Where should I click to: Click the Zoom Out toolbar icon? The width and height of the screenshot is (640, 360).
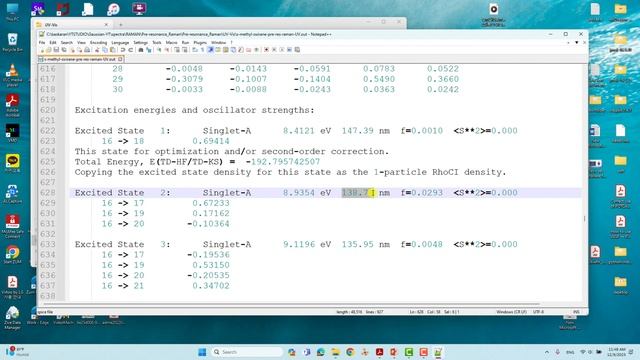[167, 50]
